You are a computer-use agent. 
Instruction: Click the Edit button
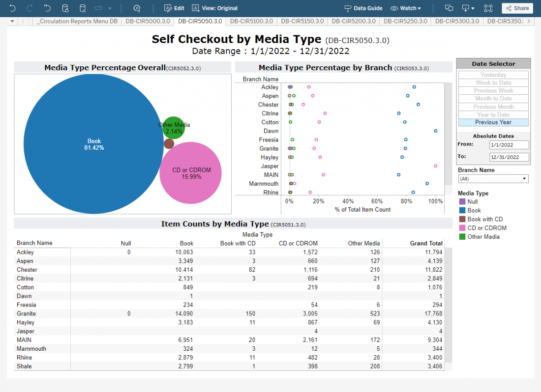pyautogui.click(x=174, y=8)
